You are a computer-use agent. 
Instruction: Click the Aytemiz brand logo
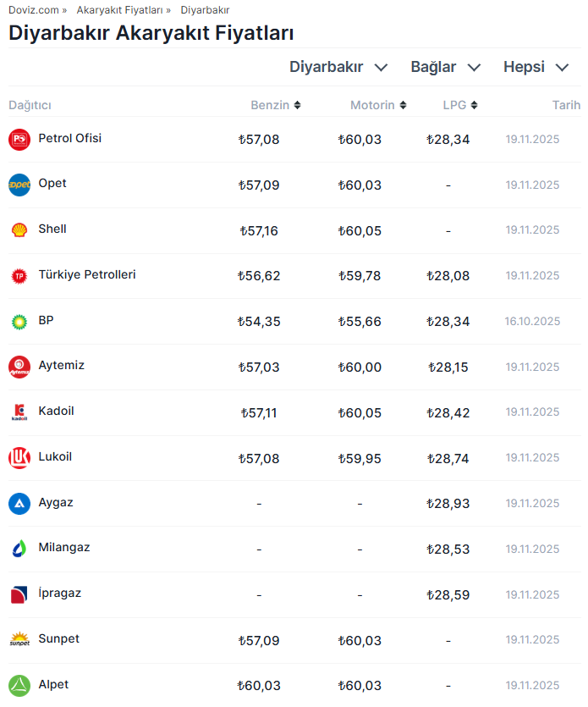(x=19, y=367)
